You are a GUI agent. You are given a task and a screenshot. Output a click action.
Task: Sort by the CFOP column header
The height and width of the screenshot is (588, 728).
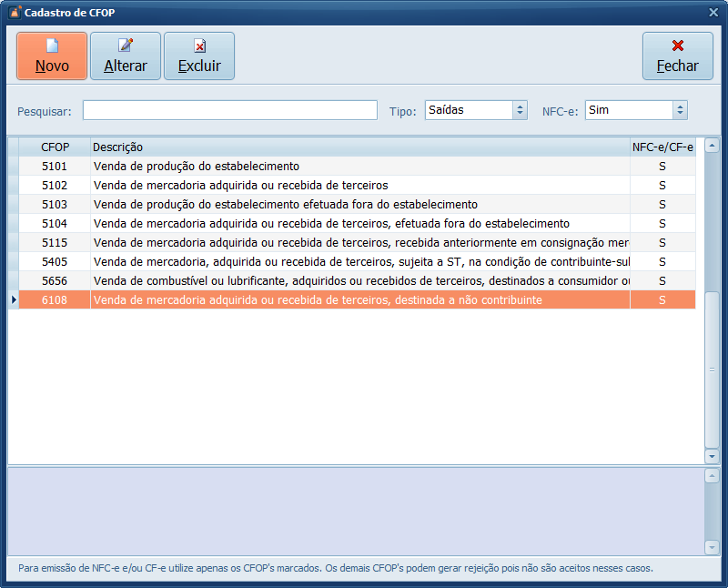(56, 147)
